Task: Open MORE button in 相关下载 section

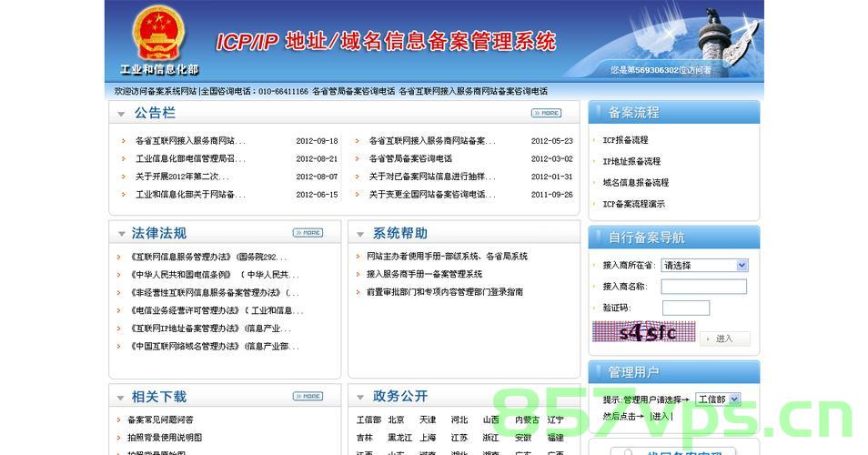Action: 308,396
